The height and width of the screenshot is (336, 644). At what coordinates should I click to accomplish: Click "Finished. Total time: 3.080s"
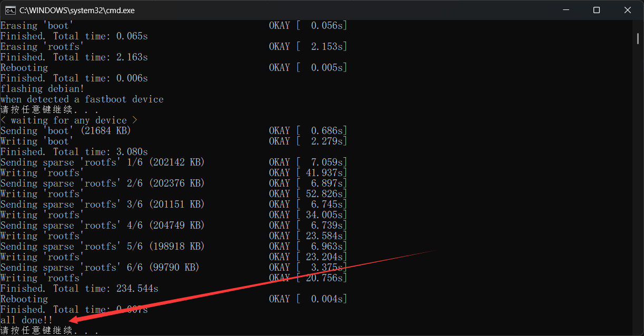(74, 152)
